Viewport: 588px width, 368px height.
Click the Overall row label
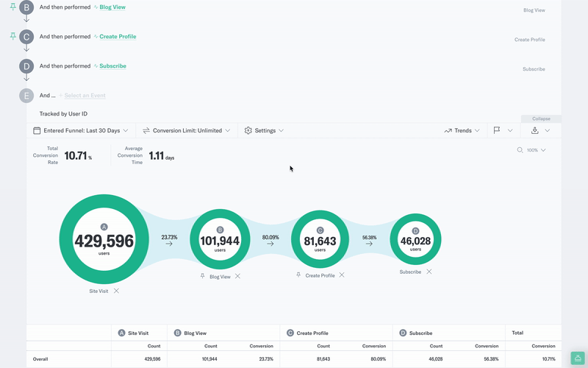40,359
